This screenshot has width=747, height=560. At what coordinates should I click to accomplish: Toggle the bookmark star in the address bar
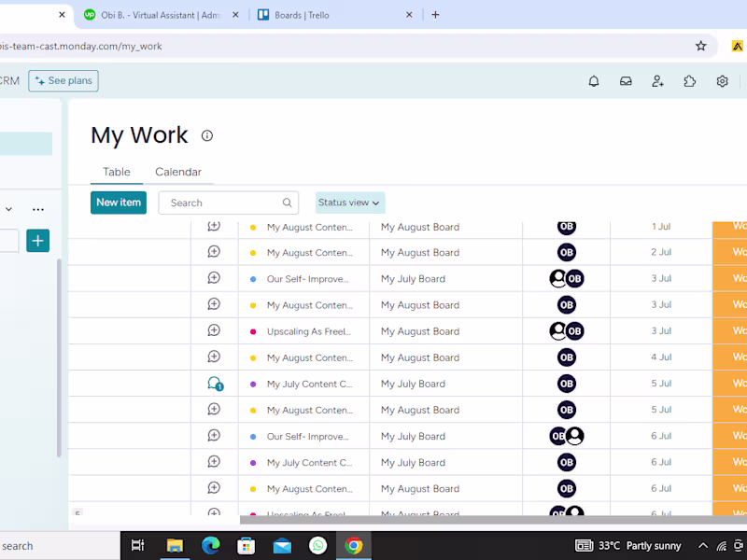[701, 44]
